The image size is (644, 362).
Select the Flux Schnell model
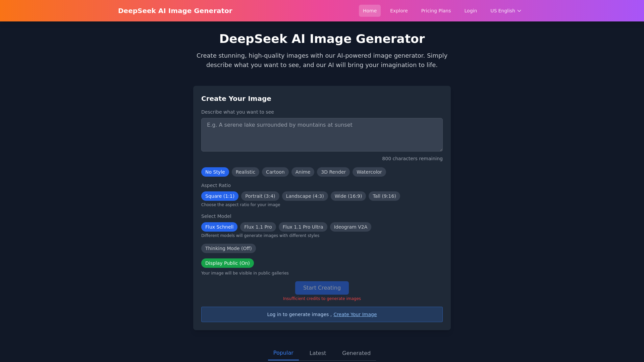click(219, 227)
